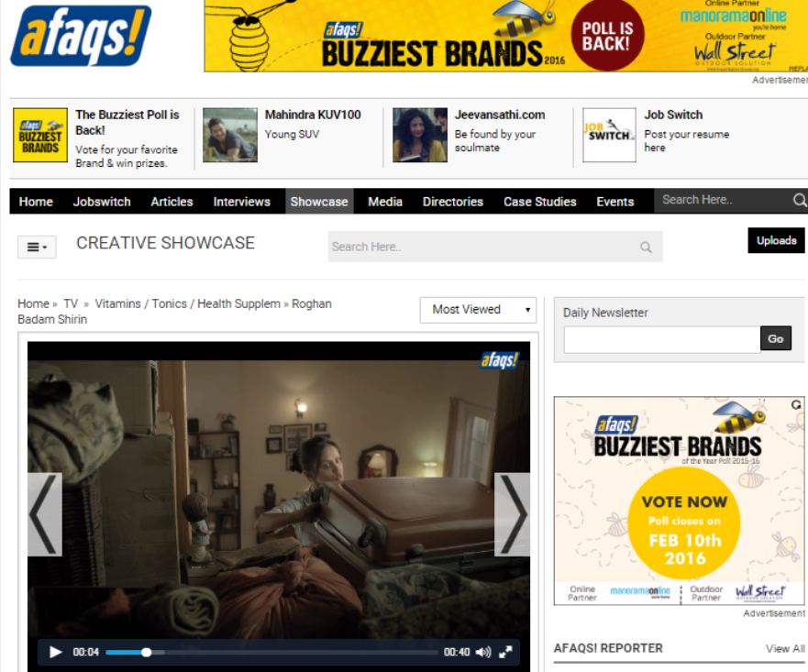The image size is (808, 672).
Task: Click the video seek bar handle
Action: (x=147, y=653)
